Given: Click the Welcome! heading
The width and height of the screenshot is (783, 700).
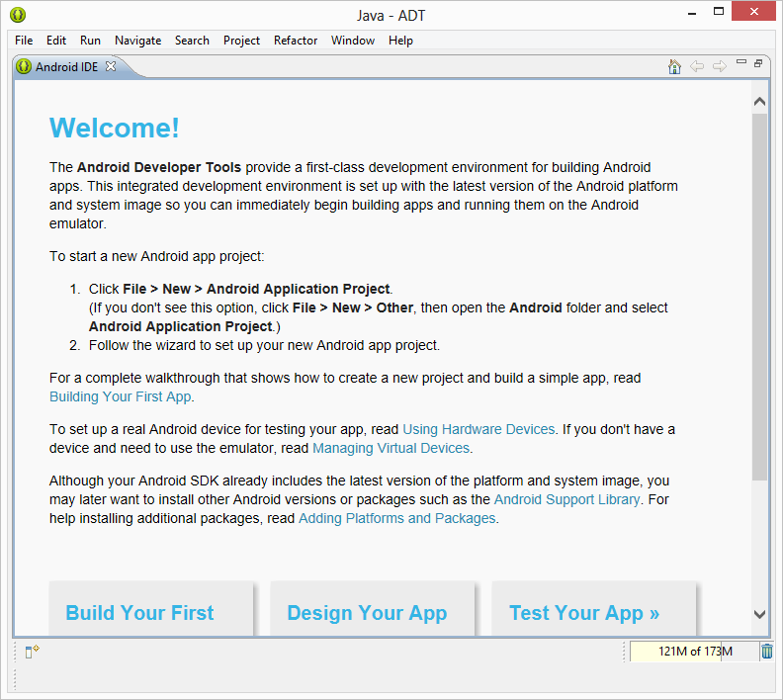Looking at the screenshot, I should [114, 128].
